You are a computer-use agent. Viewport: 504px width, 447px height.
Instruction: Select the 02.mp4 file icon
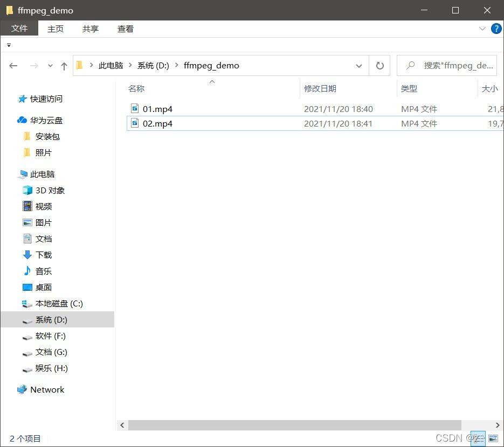pyautogui.click(x=135, y=123)
